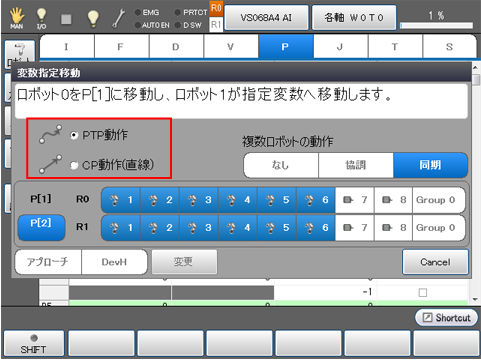The image size is (481, 360).
Task: Switch to the I variable tab
Action: pyautogui.click(x=67, y=47)
